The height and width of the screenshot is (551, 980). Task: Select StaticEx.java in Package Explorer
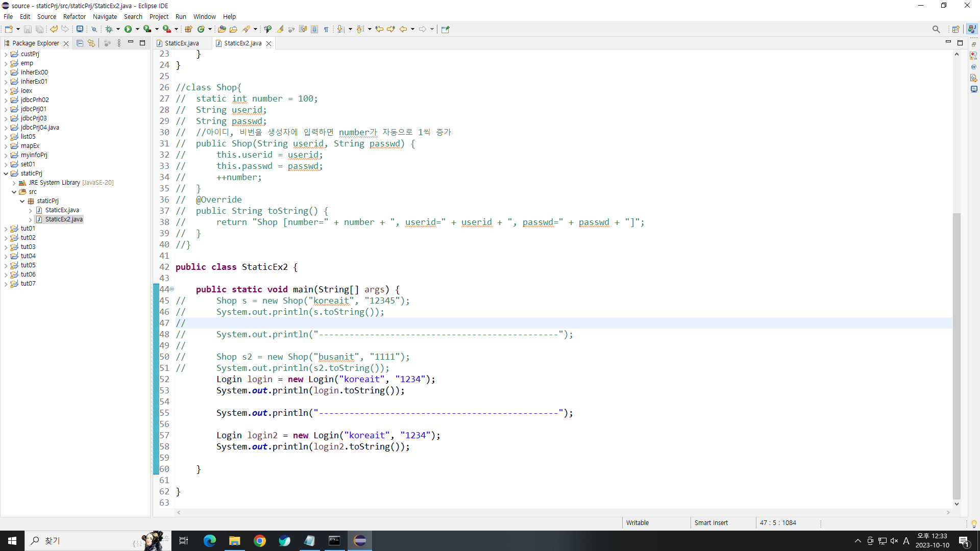pos(62,210)
